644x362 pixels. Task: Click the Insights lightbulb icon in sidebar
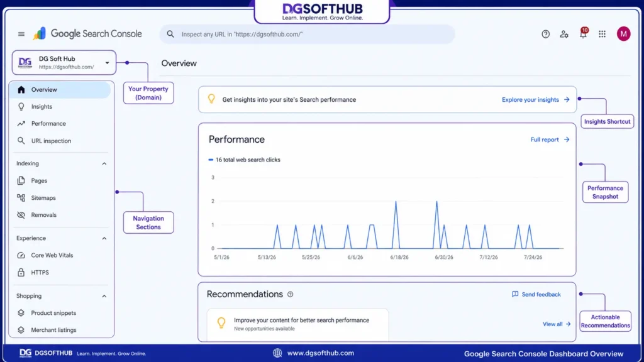click(x=21, y=107)
